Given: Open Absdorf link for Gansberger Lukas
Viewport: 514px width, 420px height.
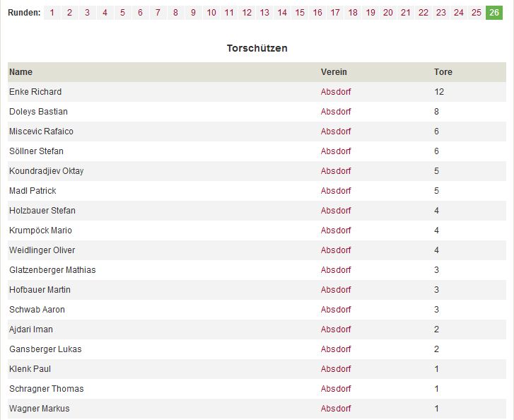Looking at the screenshot, I should (x=336, y=349).
